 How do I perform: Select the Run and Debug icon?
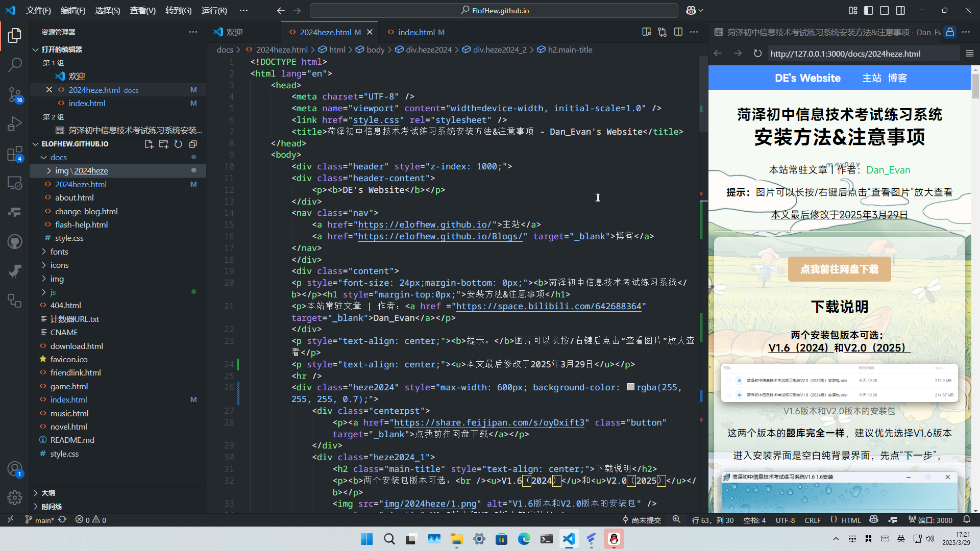point(15,123)
